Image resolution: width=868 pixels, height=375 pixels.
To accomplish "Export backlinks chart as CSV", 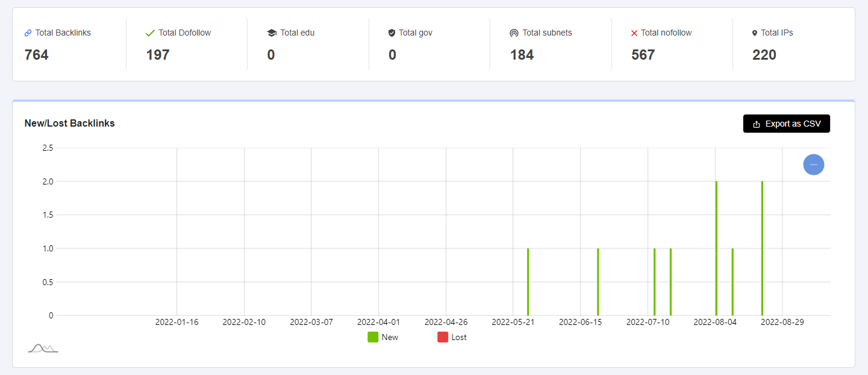I will (x=787, y=124).
